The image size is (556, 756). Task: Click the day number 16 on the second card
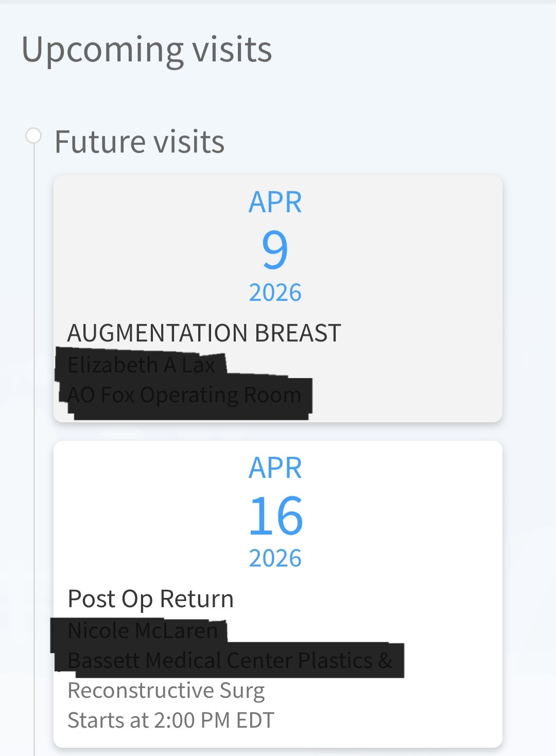[275, 516]
